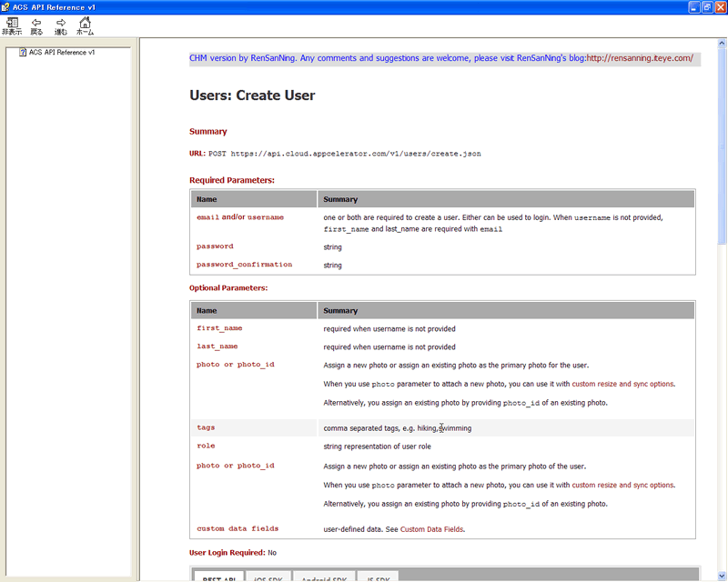Click required when username text in last_name row
The height and width of the screenshot is (582, 728).
coord(389,346)
